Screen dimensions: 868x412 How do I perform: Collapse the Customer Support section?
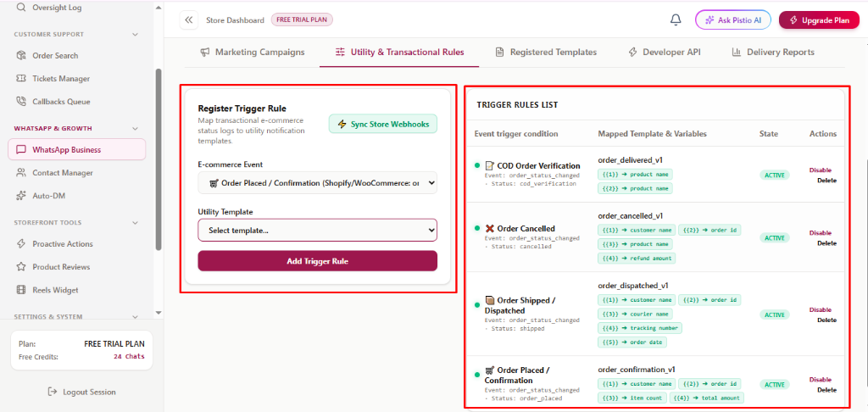[x=135, y=34]
